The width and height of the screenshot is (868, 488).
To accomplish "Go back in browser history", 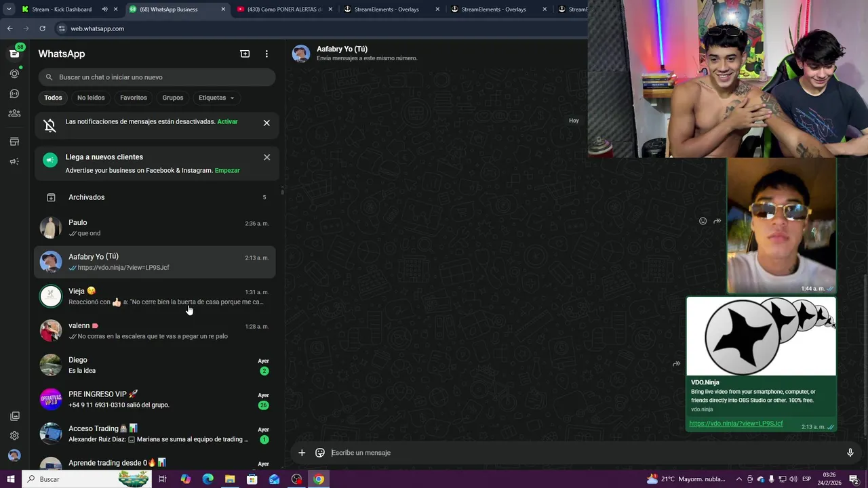I will (9, 28).
